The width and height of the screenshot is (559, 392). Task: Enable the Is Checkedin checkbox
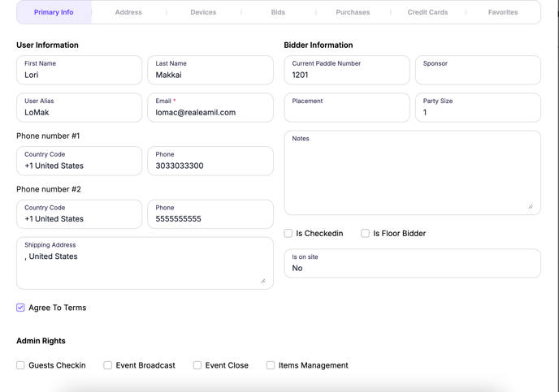click(x=288, y=233)
